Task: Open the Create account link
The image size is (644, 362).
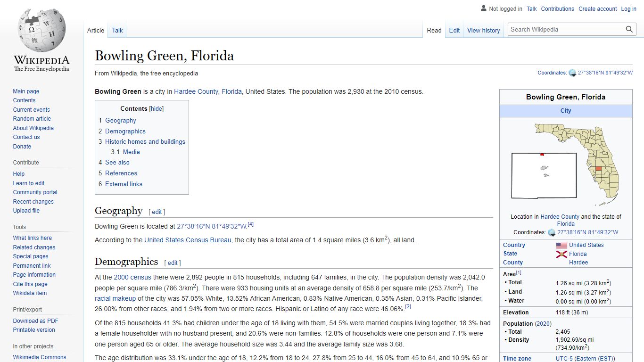Action: pos(598,8)
